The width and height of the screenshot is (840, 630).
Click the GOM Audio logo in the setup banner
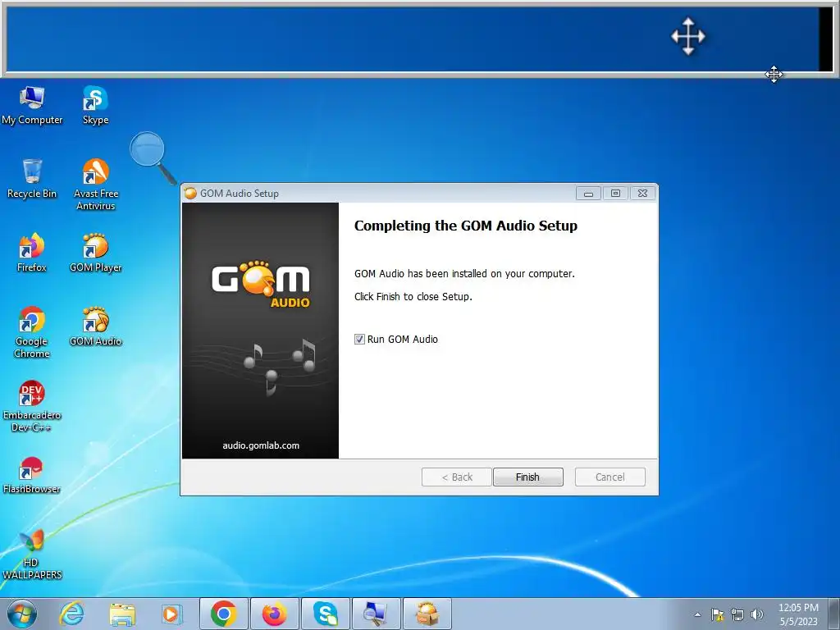261,285
